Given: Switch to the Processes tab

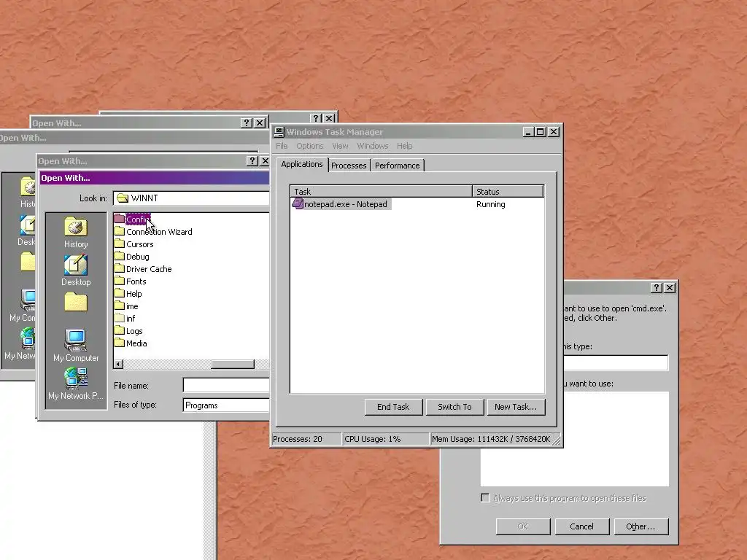Looking at the screenshot, I should (x=349, y=166).
